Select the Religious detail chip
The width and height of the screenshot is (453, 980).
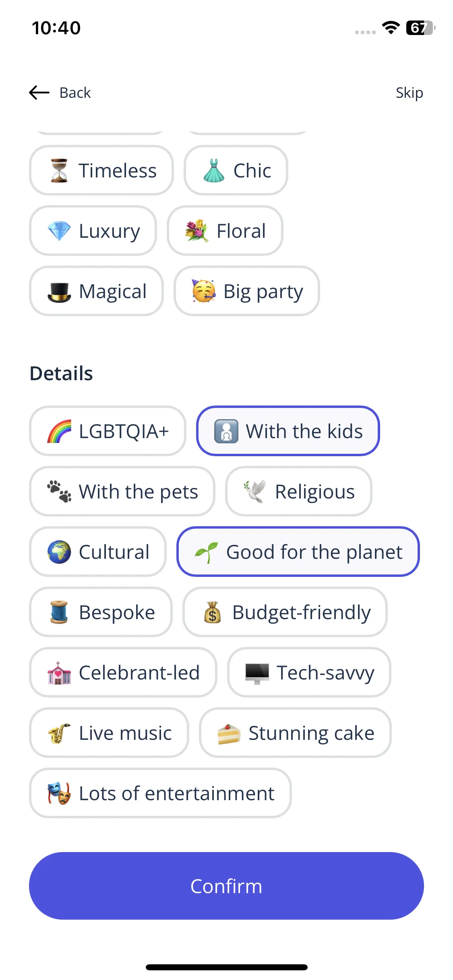point(298,491)
